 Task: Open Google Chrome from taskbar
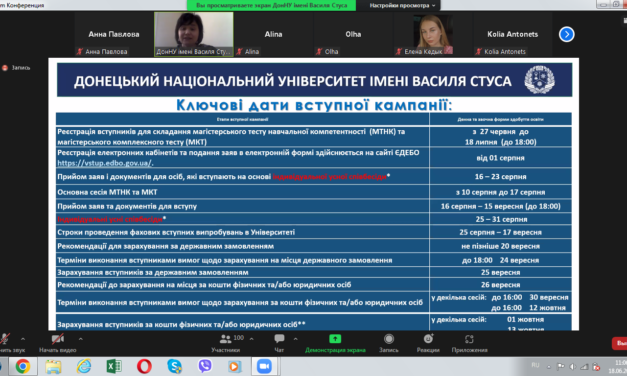click(x=23, y=366)
